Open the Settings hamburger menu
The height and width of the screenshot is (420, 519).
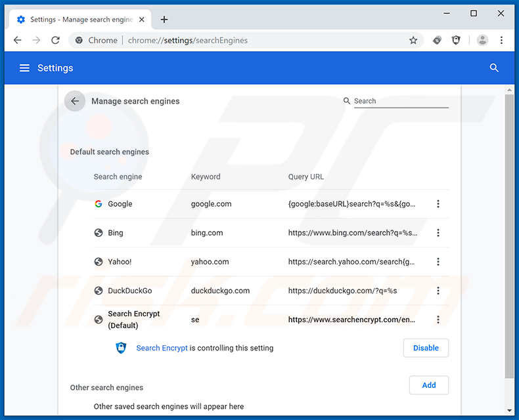(24, 68)
